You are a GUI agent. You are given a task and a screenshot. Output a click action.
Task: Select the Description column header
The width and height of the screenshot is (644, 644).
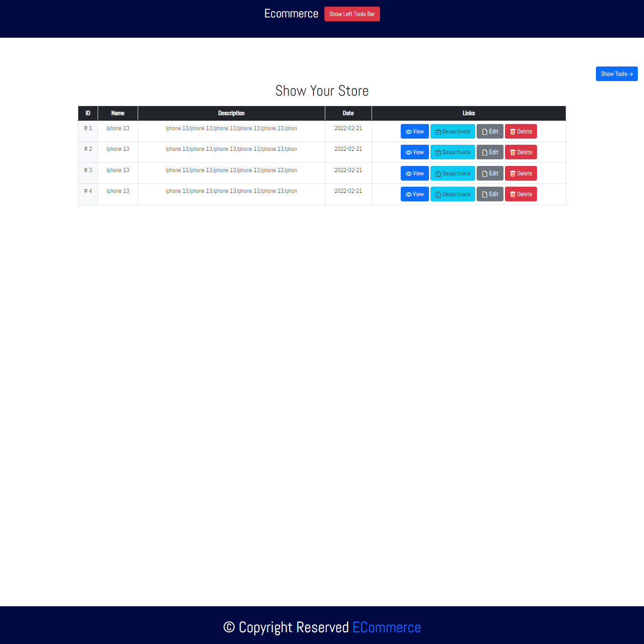[231, 113]
